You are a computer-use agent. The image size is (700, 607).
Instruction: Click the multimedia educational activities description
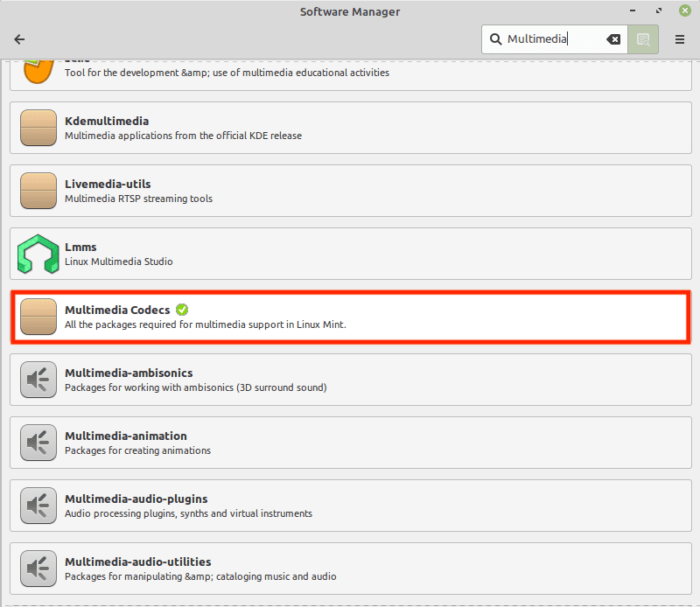[x=227, y=73]
